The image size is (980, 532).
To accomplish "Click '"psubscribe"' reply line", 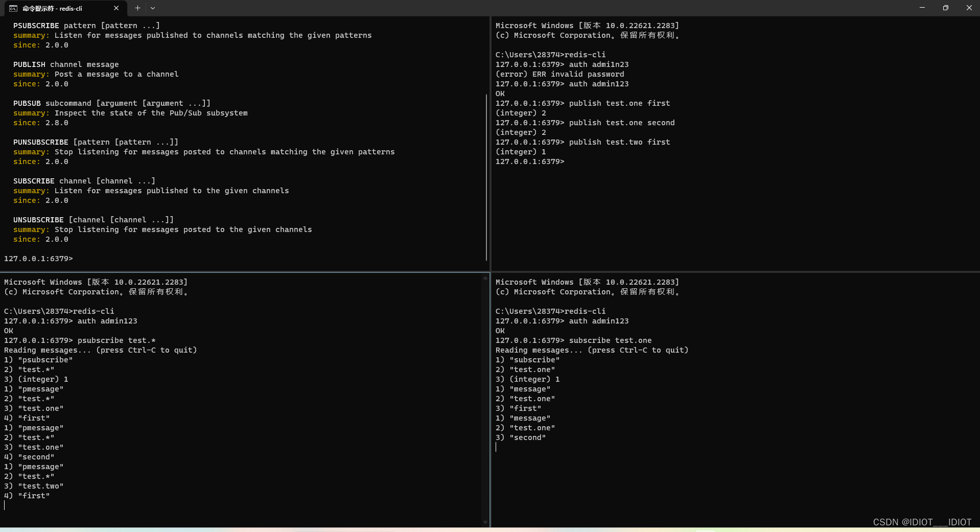I will tap(38, 360).
